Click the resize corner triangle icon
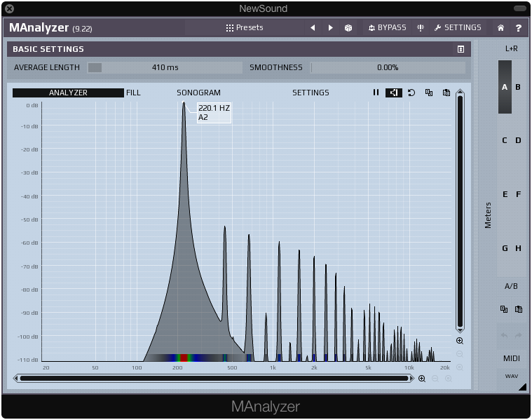The image size is (532, 420). pyautogui.click(x=522, y=387)
